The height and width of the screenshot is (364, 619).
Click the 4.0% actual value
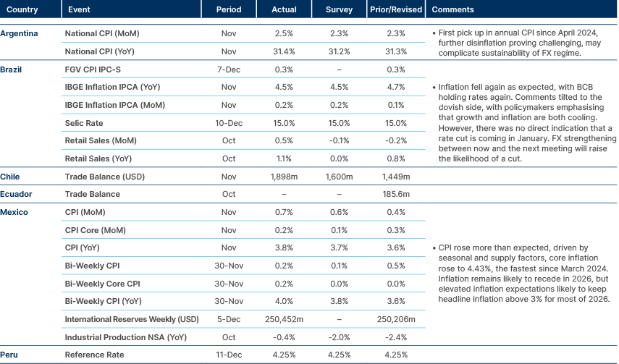(284, 301)
